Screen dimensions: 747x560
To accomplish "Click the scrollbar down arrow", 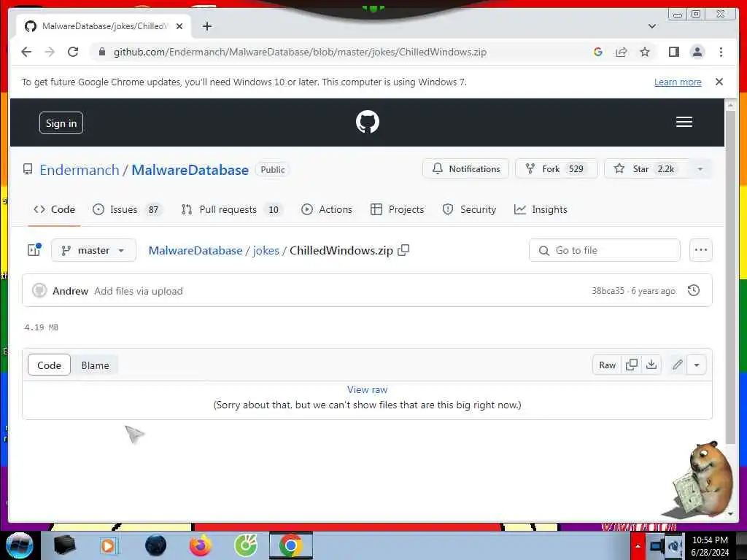I will point(730,514).
